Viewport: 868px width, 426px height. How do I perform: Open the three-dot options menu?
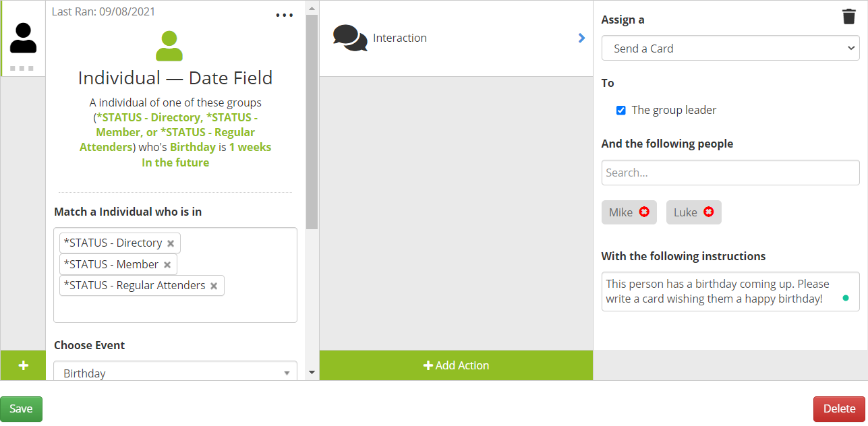pyautogui.click(x=285, y=16)
